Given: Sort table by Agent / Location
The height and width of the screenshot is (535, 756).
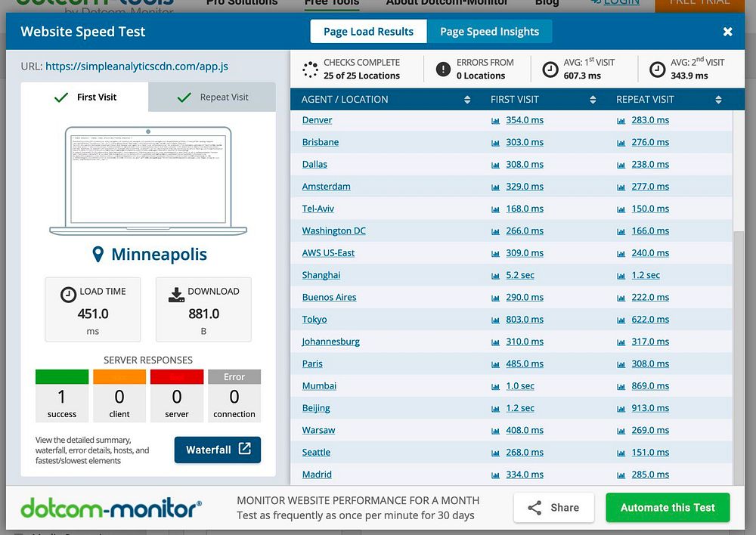Looking at the screenshot, I should pyautogui.click(x=466, y=100).
